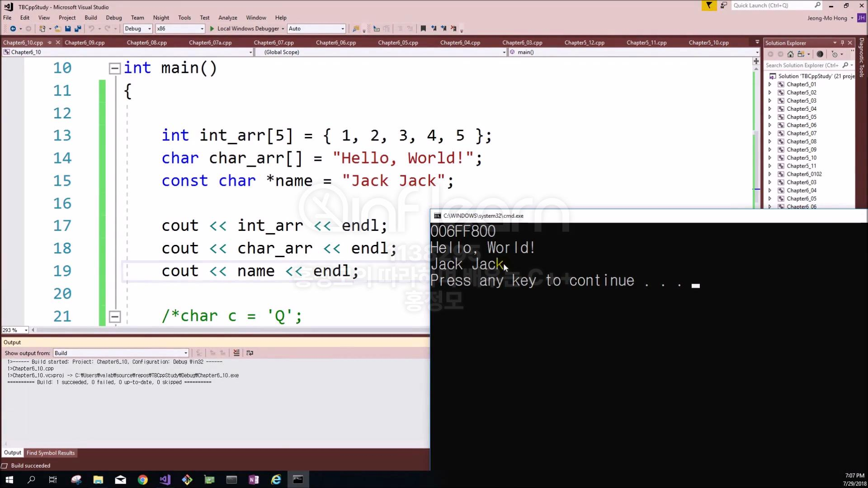Collapse main() function with the outline minus box

click(115, 68)
